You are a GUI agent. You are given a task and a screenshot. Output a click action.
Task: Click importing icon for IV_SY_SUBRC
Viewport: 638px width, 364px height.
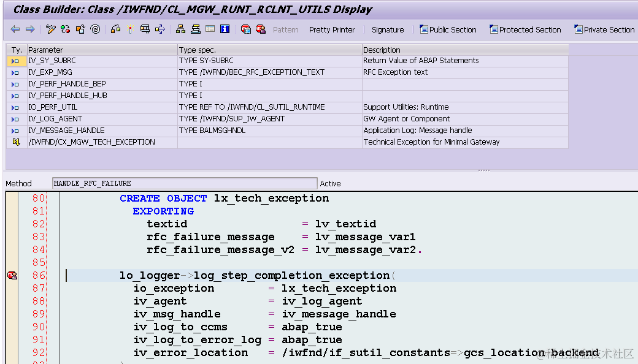tap(15, 61)
